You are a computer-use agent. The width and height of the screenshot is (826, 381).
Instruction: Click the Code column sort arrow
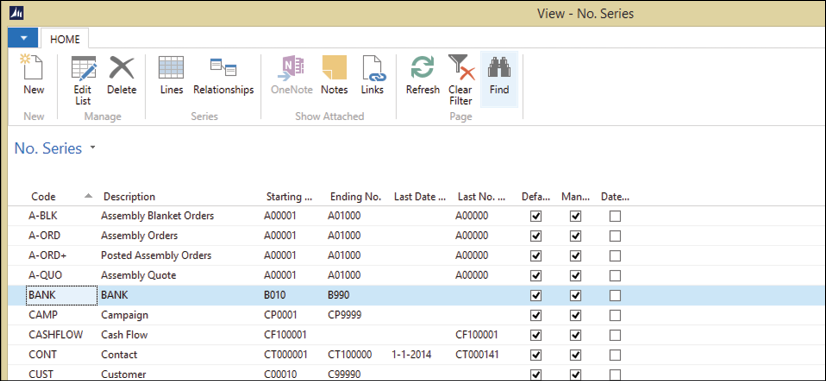88,196
